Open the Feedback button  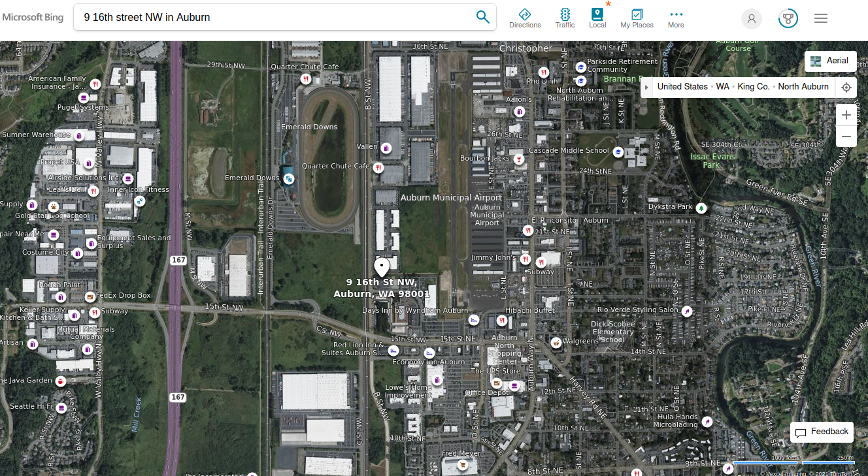tap(822, 432)
